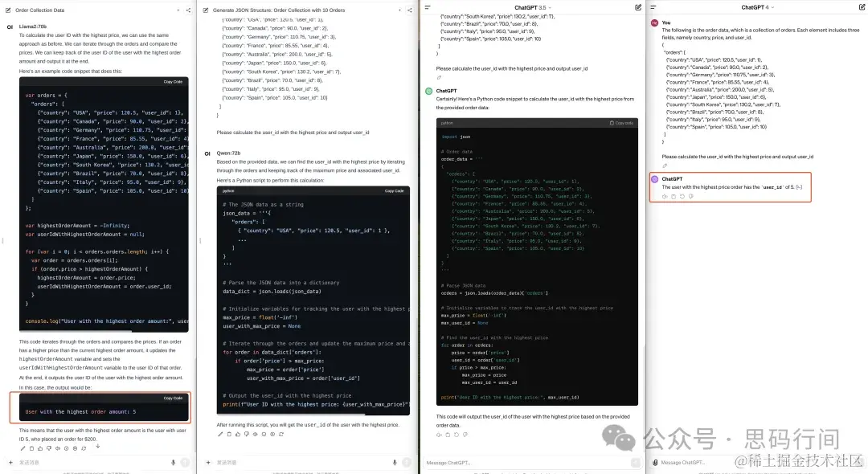868x474 pixels.
Task: Click thumbs down under the ChatGPT 4 response
Action: 691,196
